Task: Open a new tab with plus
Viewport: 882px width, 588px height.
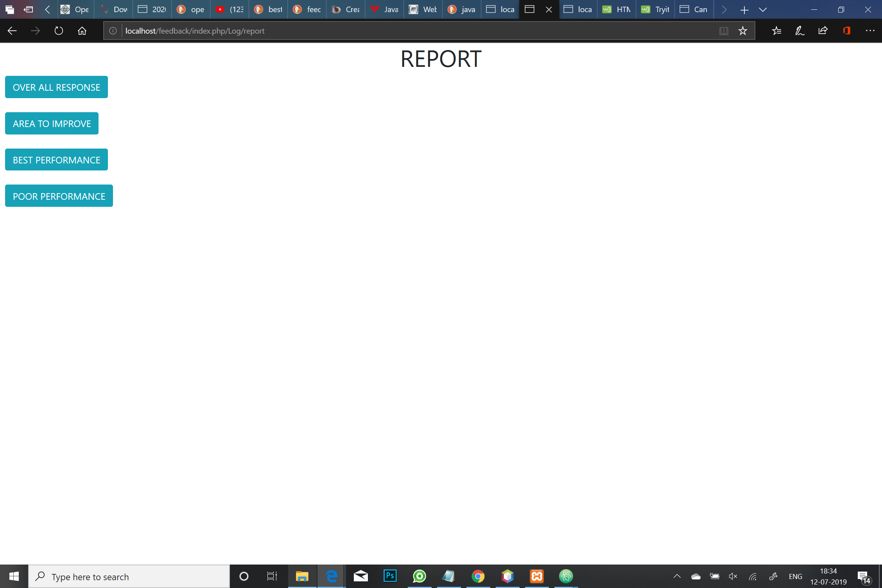Action: (744, 9)
